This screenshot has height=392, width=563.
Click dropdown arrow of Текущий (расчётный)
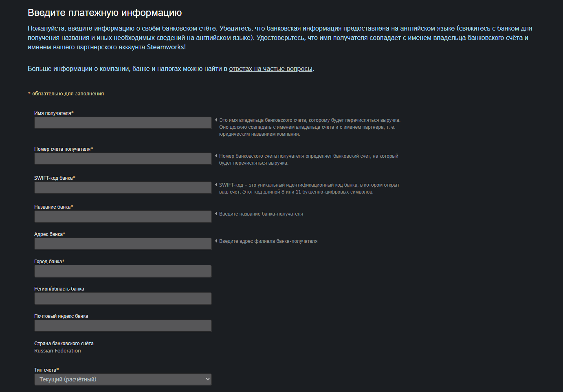[x=207, y=379]
